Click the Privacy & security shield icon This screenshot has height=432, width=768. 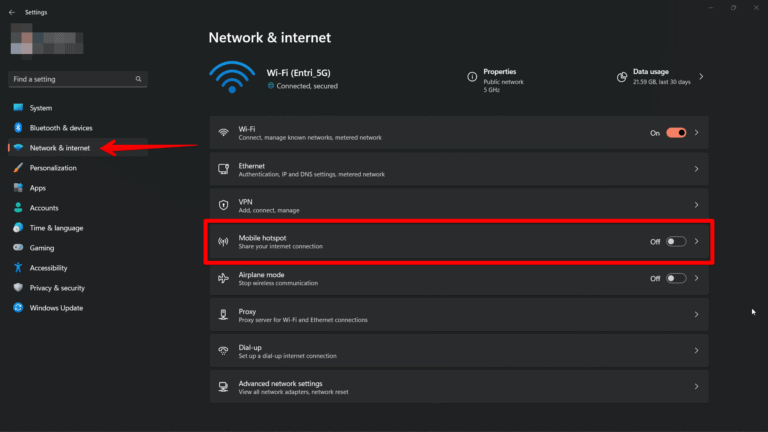18,288
